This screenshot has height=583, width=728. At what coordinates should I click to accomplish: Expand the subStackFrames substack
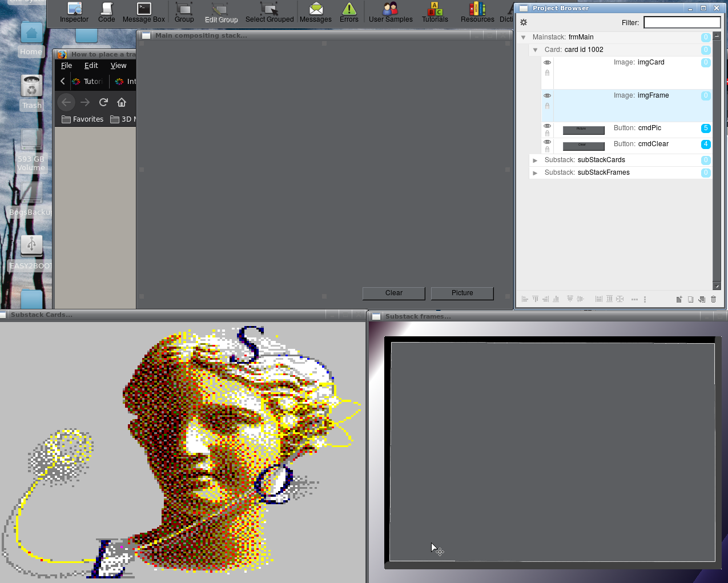(535, 173)
